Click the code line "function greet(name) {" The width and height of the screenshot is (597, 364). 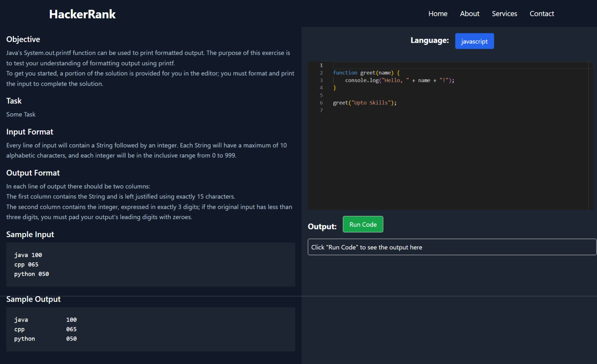[366, 73]
